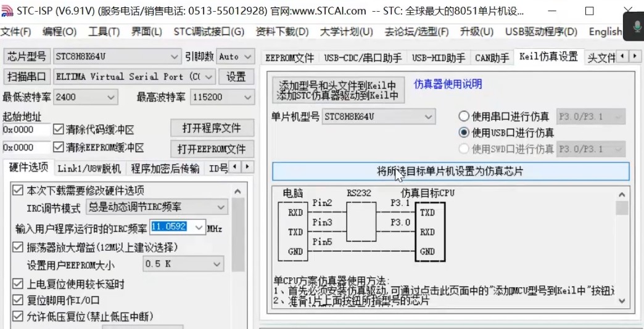644x329 pixels.
Task: Open 升级(U) menu
Action: pos(476,31)
